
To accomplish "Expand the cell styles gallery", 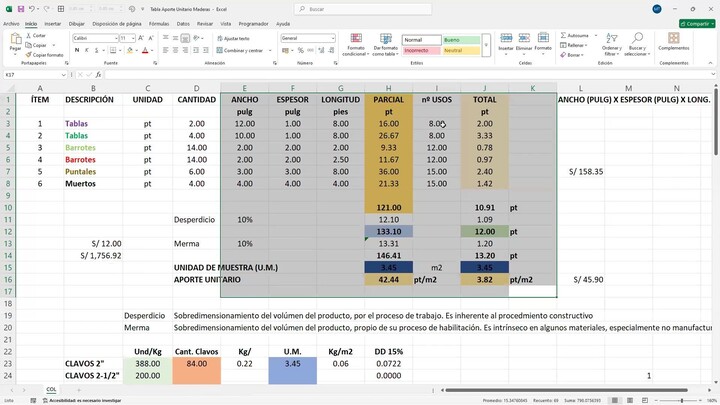I will [x=486, y=45].
